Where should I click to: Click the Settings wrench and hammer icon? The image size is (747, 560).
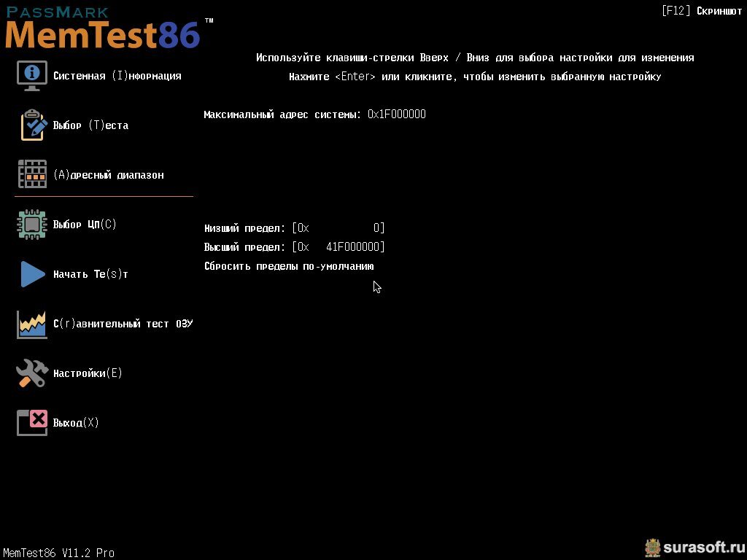click(x=32, y=373)
